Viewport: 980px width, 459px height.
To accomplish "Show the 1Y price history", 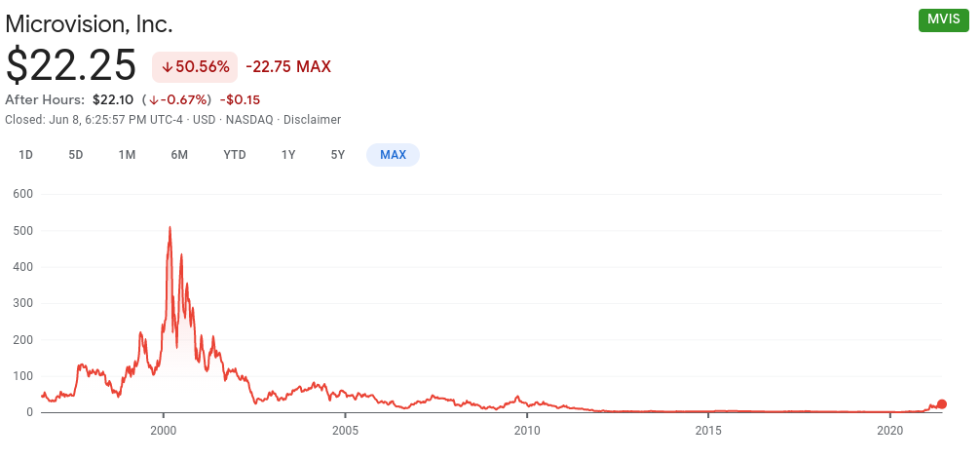I will coord(288,155).
